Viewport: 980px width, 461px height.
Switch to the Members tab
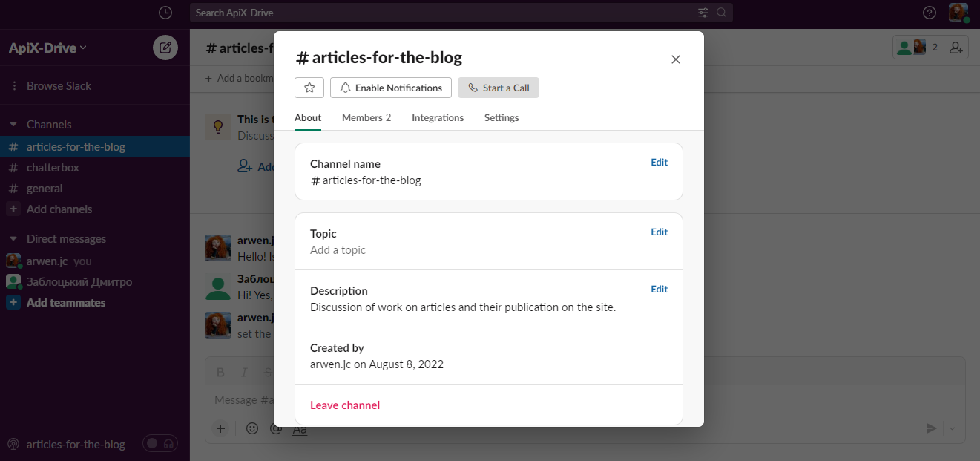pyautogui.click(x=366, y=117)
